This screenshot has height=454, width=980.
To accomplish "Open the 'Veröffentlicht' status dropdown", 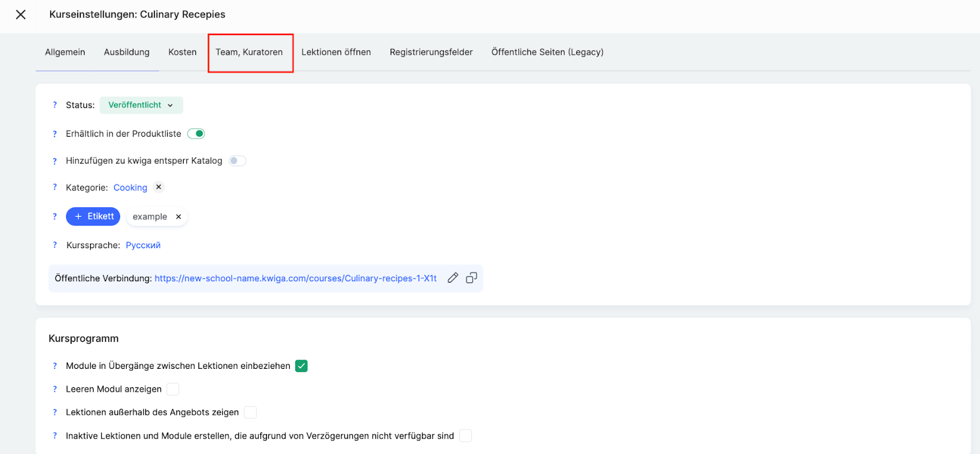I will [x=141, y=105].
